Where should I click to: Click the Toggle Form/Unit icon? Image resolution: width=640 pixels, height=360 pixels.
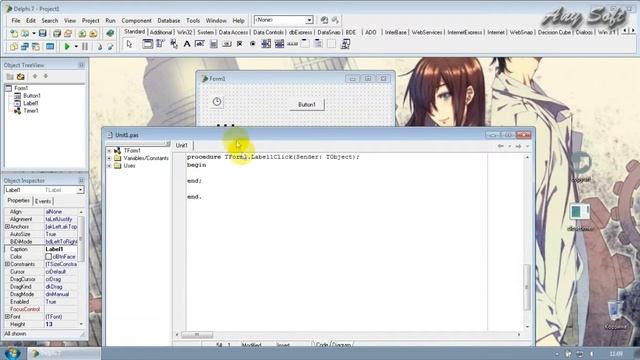pos(36,47)
